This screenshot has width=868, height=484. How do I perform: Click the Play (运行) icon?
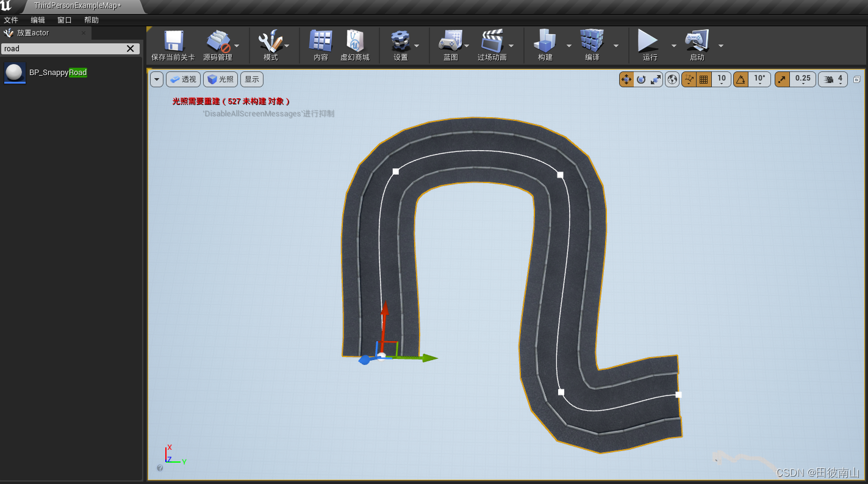[x=648, y=41]
